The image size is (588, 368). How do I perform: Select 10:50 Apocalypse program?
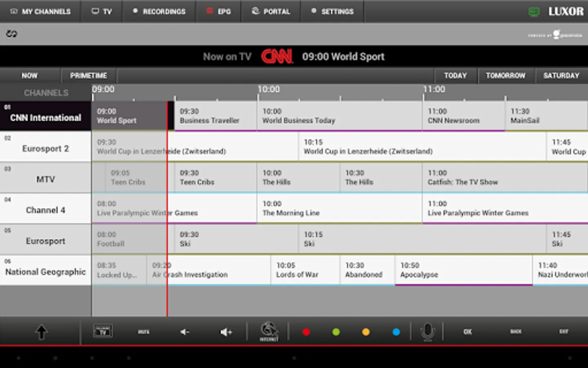464,270
